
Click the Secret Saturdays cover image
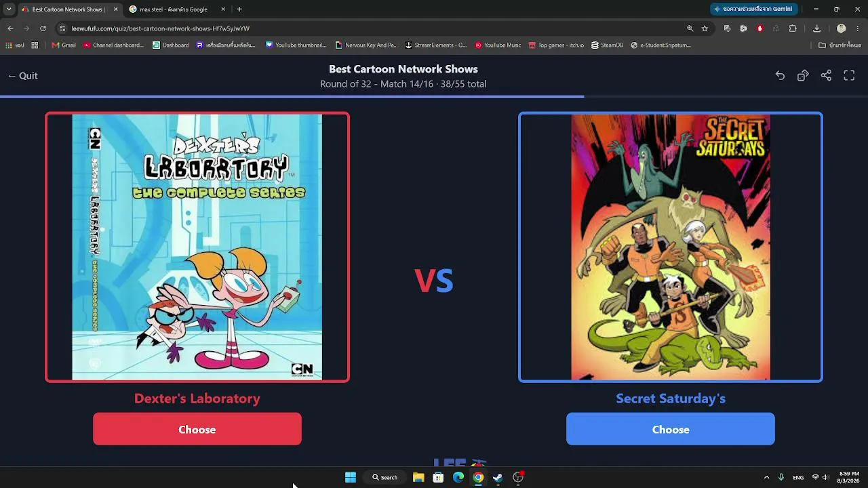(671, 247)
